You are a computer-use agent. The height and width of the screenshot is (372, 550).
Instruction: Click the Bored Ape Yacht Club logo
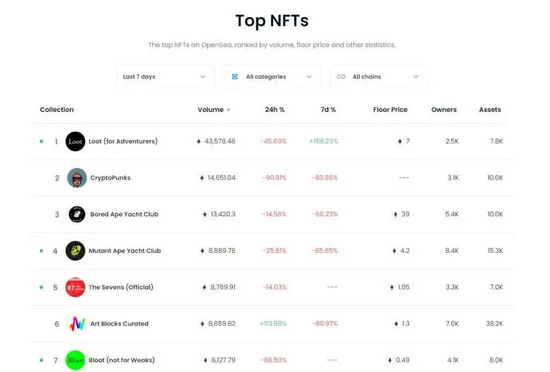pyautogui.click(x=77, y=214)
